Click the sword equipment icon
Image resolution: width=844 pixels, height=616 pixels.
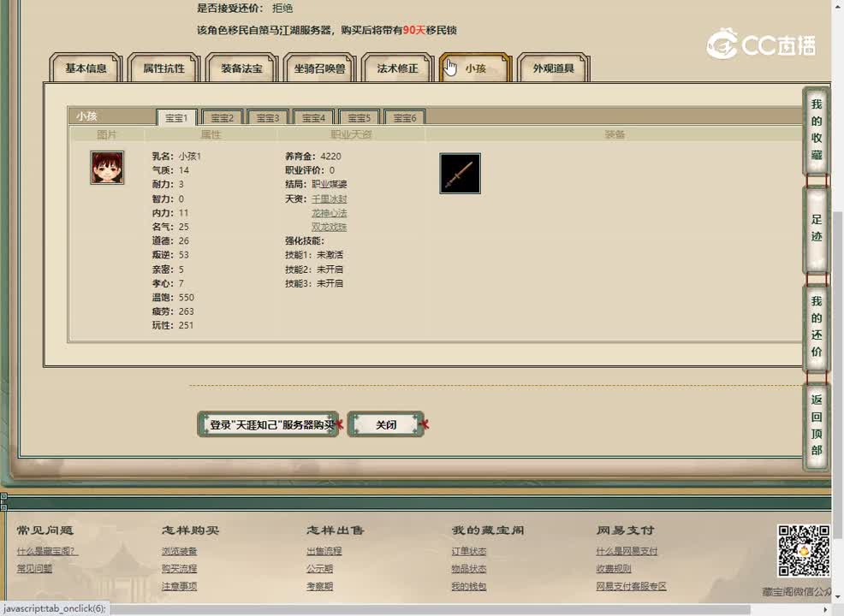click(x=460, y=174)
